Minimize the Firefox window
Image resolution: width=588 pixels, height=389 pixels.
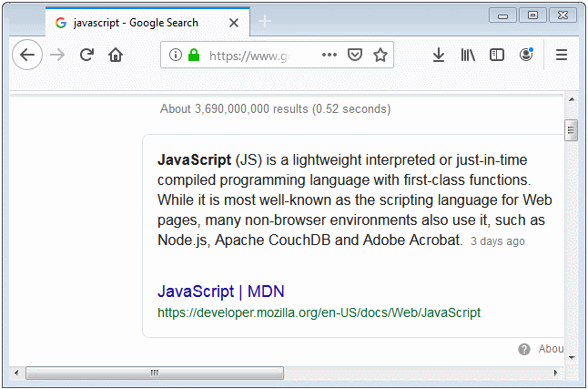(x=502, y=15)
